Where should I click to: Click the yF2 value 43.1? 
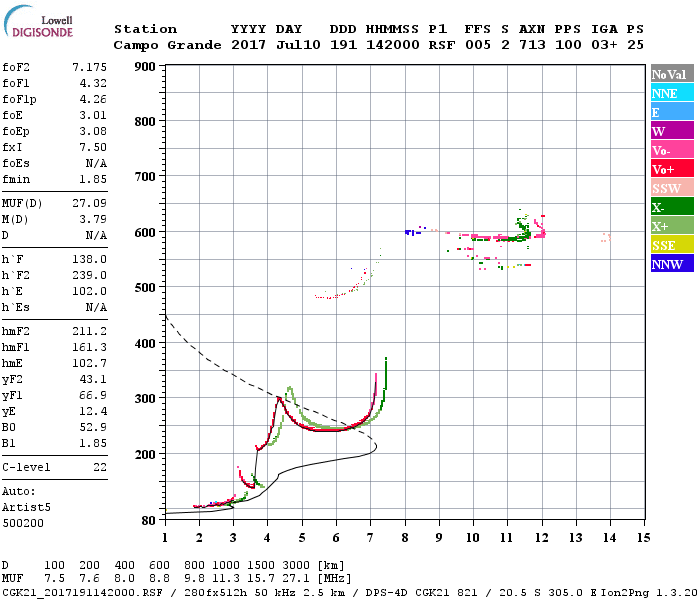(x=93, y=379)
